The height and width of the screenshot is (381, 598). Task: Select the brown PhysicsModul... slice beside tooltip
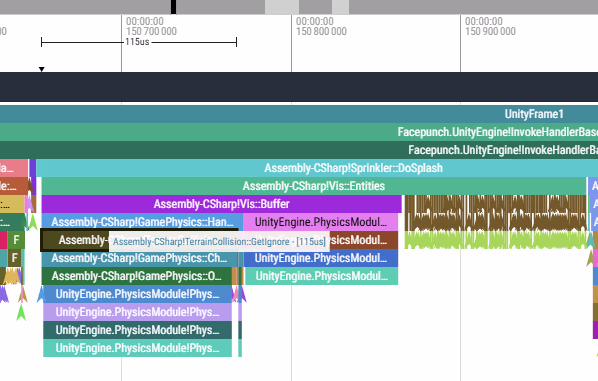click(363, 240)
